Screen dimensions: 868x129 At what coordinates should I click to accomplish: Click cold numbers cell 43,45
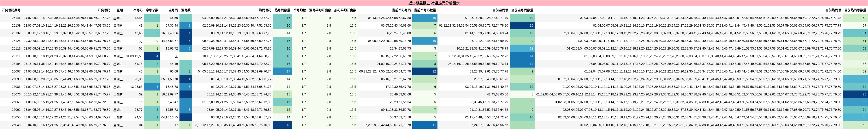pyautogui.click(x=138, y=18)
